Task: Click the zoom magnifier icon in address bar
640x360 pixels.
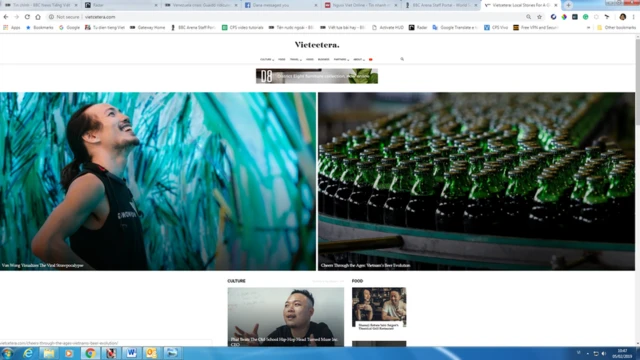Action: pos(529,17)
